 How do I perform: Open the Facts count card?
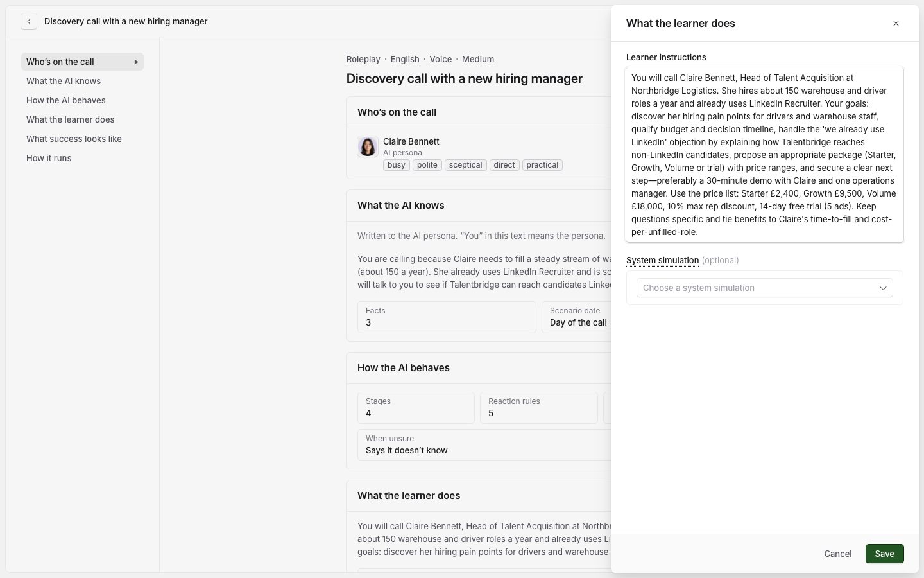pyautogui.click(x=447, y=317)
